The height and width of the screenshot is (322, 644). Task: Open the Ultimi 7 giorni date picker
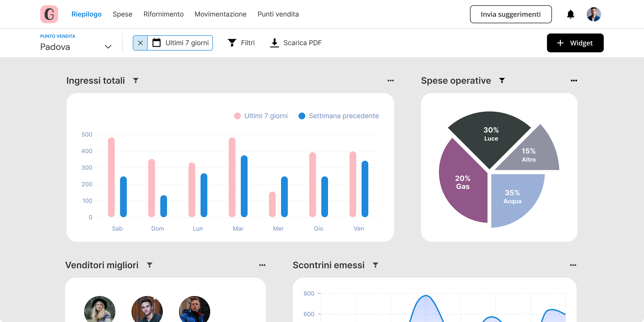click(180, 43)
